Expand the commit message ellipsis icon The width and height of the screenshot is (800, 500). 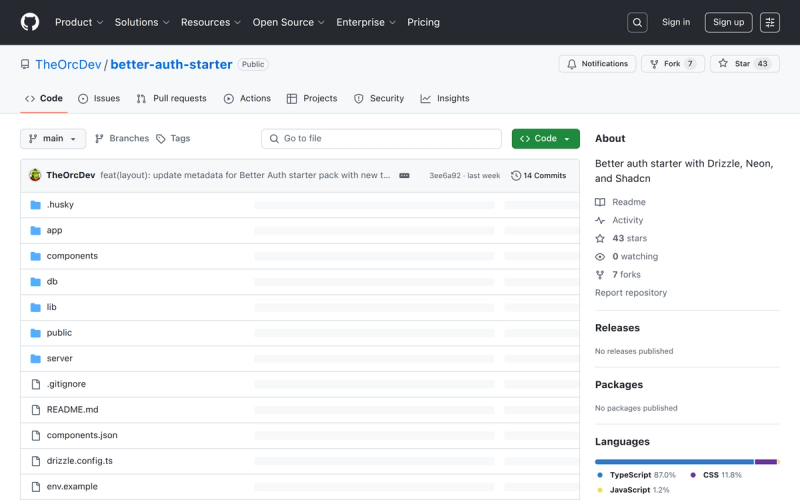coord(404,176)
